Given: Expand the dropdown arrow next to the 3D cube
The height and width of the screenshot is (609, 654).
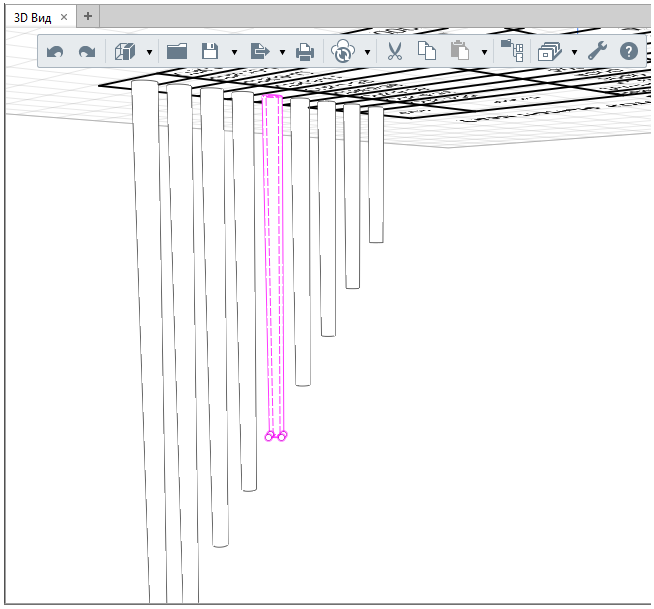Looking at the screenshot, I should pos(150,52).
